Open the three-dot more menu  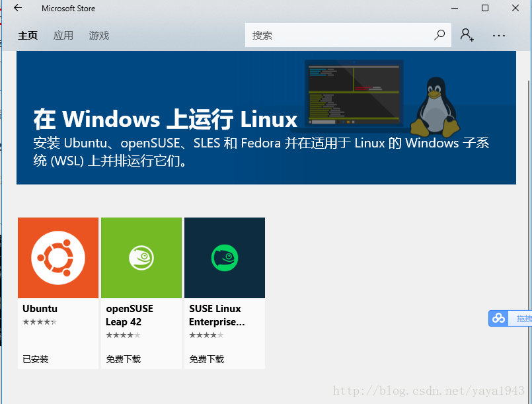(x=499, y=35)
